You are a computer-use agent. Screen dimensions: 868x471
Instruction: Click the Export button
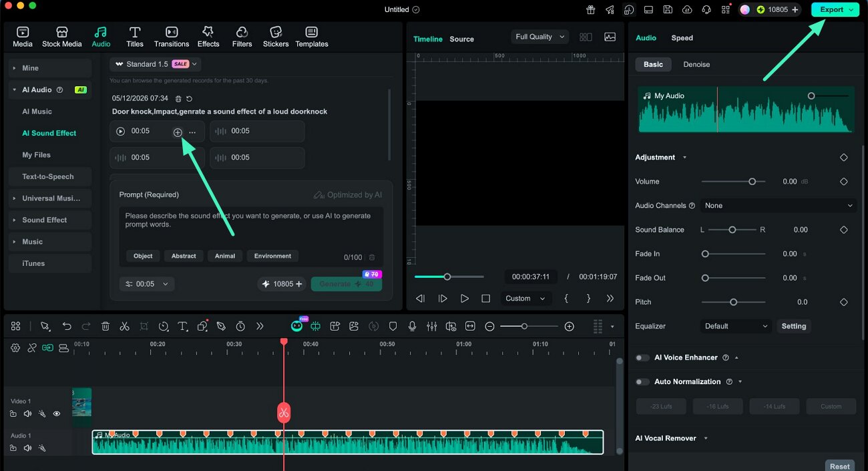[835, 9]
